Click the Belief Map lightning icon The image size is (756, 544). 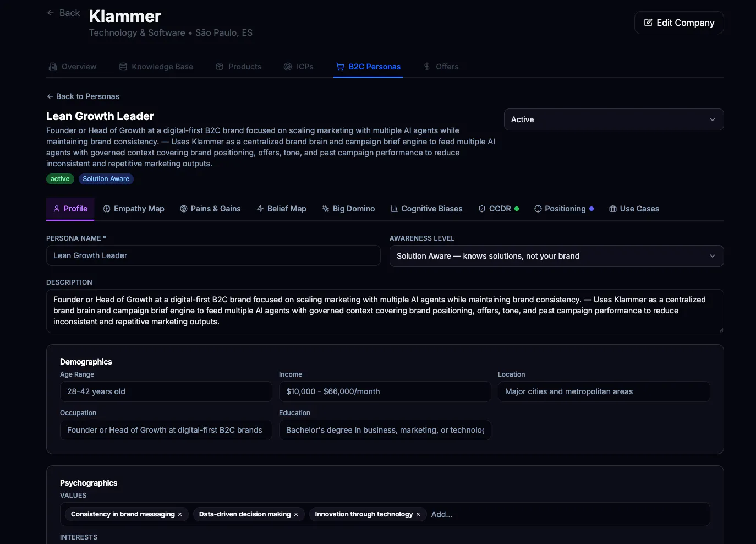pos(260,209)
